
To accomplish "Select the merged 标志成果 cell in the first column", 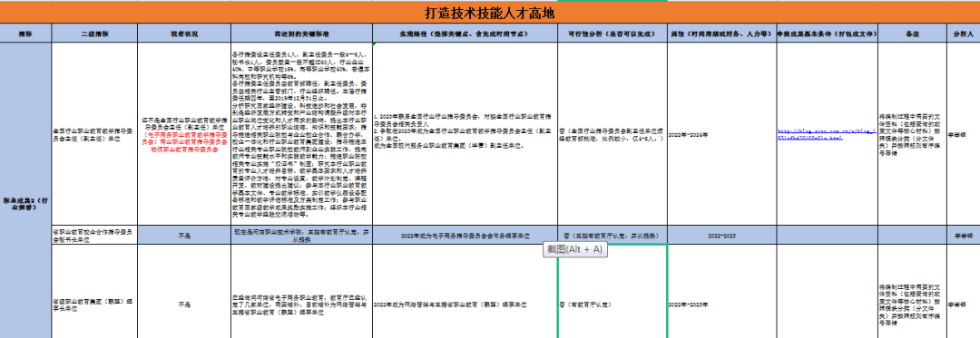I will click(25, 190).
